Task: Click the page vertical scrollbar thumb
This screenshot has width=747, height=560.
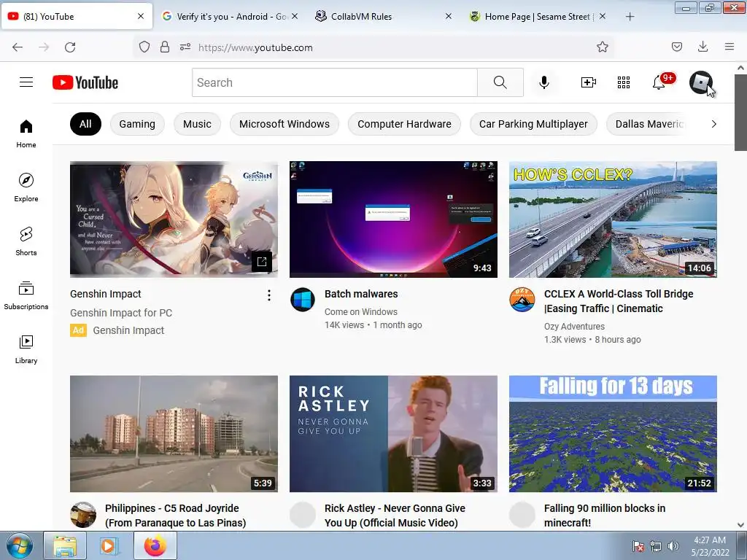Action: click(x=740, y=112)
